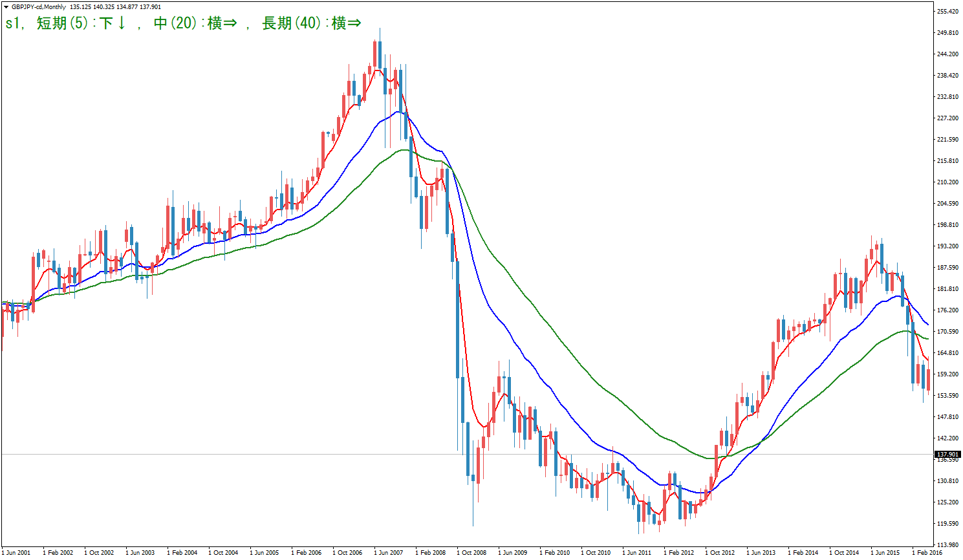Click the 長期(40):横⇒ indicator label
963x560 pixels.
[312, 23]
